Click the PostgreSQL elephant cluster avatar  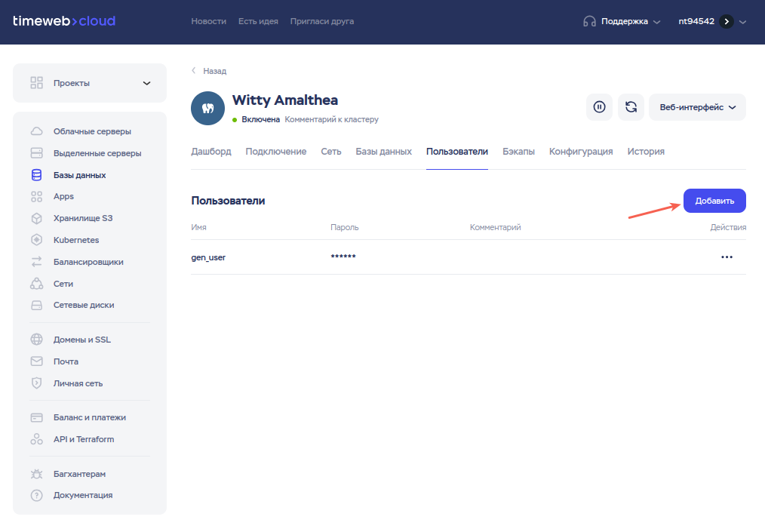coord(207,109)
